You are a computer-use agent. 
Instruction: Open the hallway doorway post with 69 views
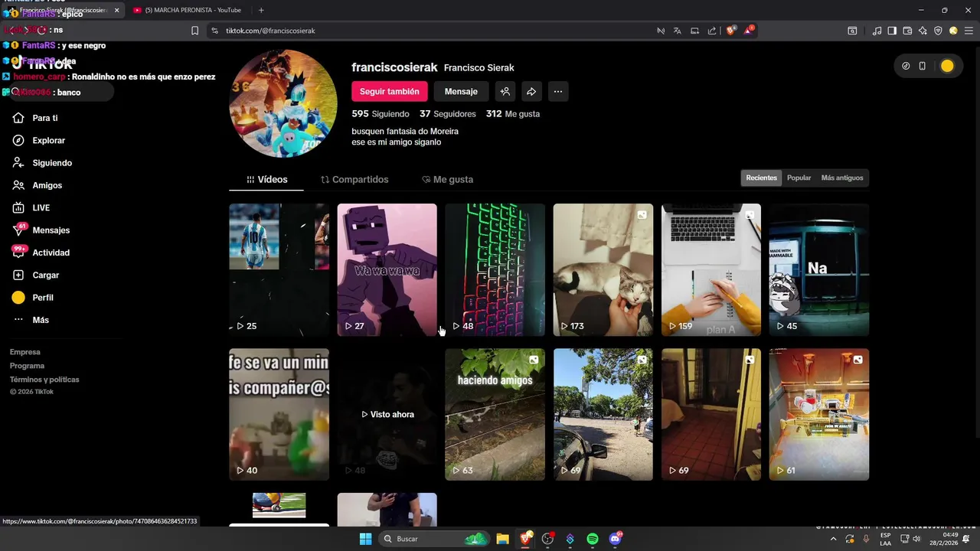tap(711, 414)
